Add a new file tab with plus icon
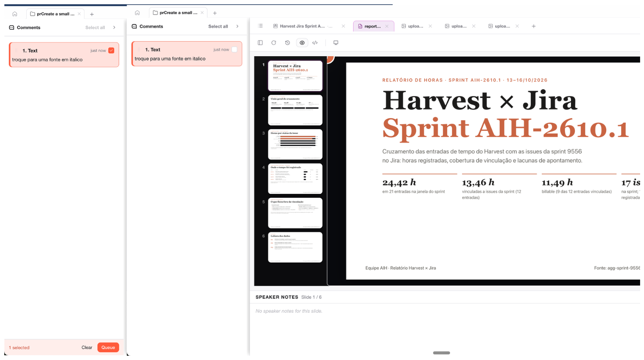The width and height of the screenshot is (644, 360). tap(534, 26)
